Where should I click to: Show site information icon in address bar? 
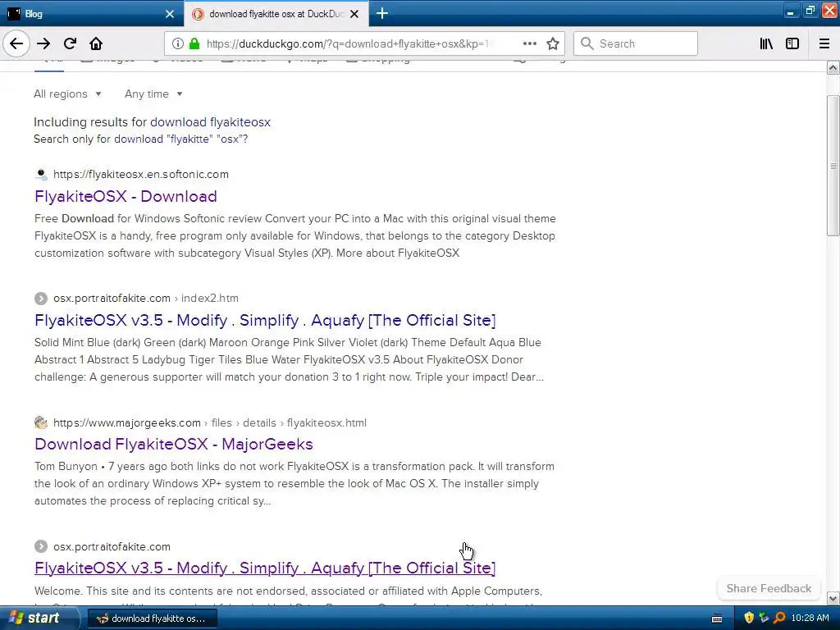(178, 43)
